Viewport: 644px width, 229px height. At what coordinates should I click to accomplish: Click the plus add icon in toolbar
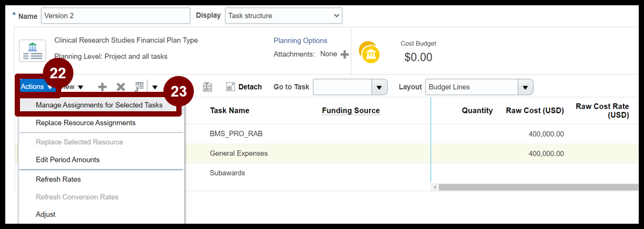coord(102,87)
